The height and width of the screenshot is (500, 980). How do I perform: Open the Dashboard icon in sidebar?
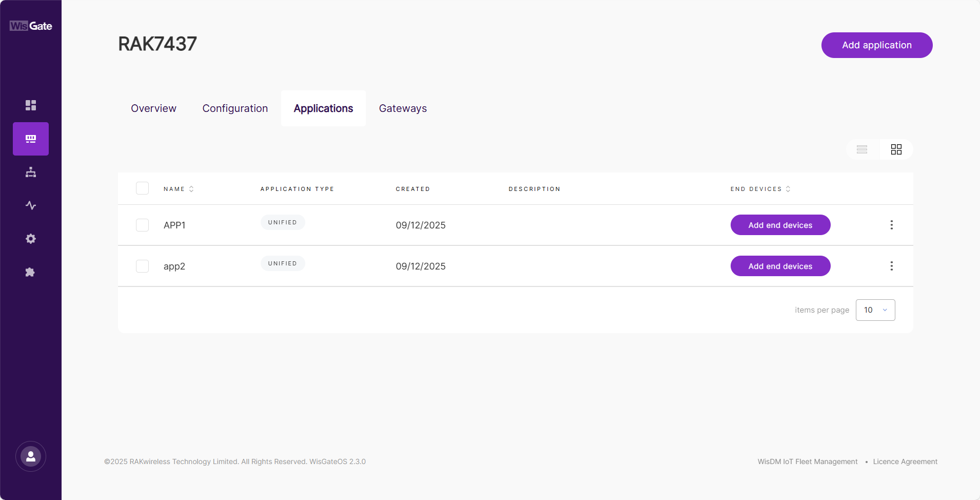click(x=31, y=105)
